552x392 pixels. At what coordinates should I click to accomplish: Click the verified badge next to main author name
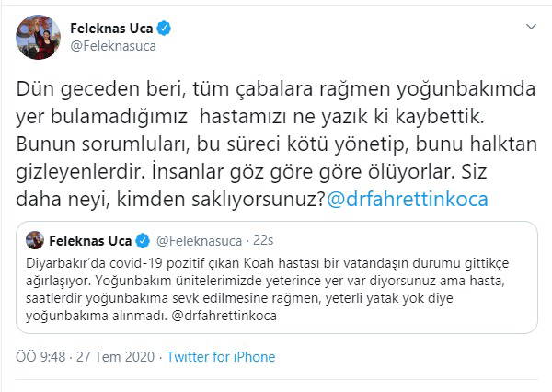165,28
